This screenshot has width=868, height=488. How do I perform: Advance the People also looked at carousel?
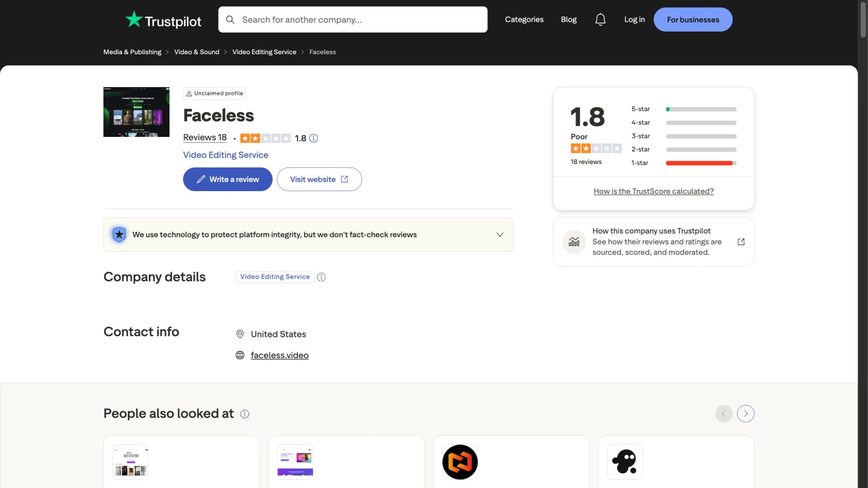[745, 413]
